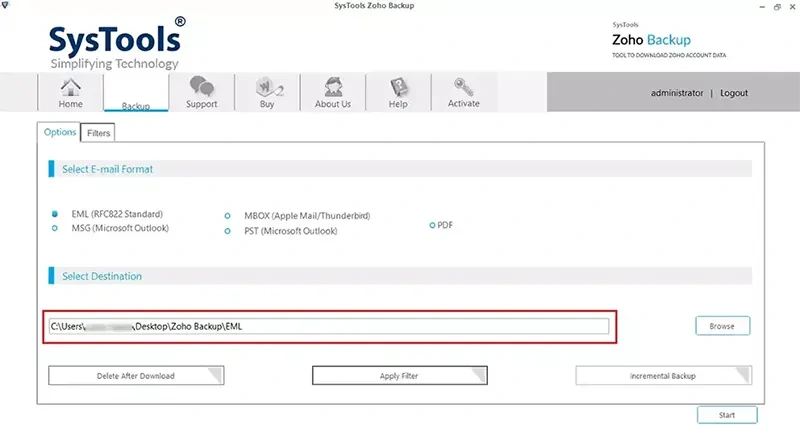This screenshot has width=800, height=425.
Task: Minimize the SysTools Zoho Backup window
Action: [762, 7]
